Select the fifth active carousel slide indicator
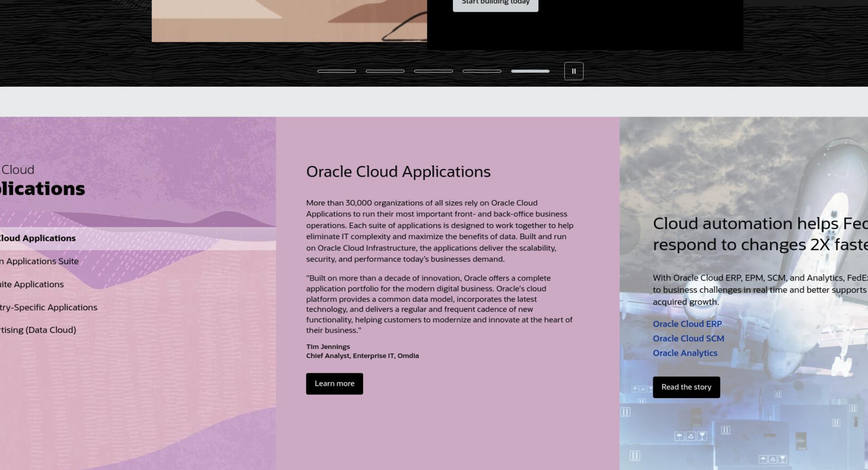This screenshot has width=868, height=470. pos(530,71)
